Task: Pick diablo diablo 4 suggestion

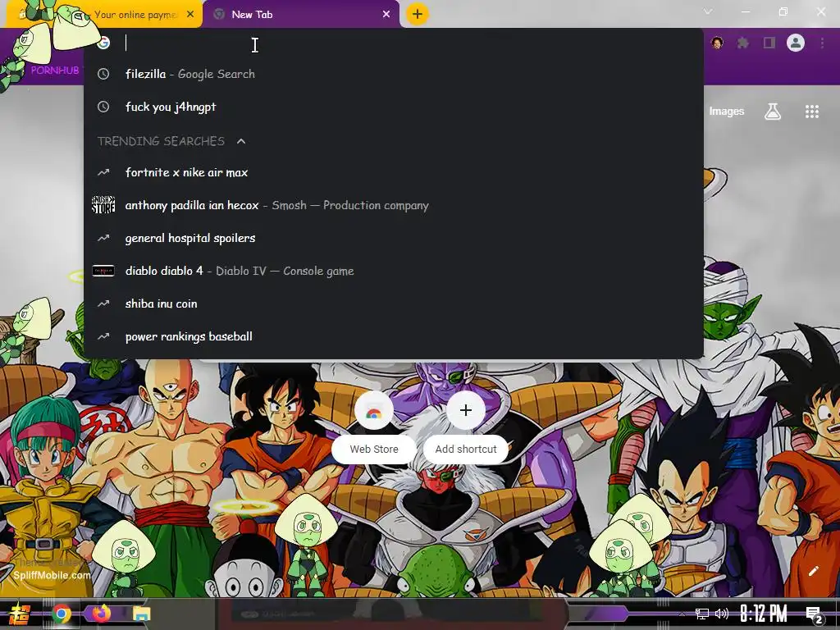Action: point(393,271)
